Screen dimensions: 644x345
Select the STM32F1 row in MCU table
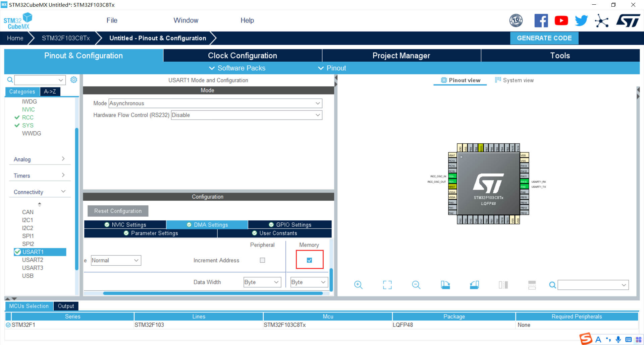(x=322, y=325)
